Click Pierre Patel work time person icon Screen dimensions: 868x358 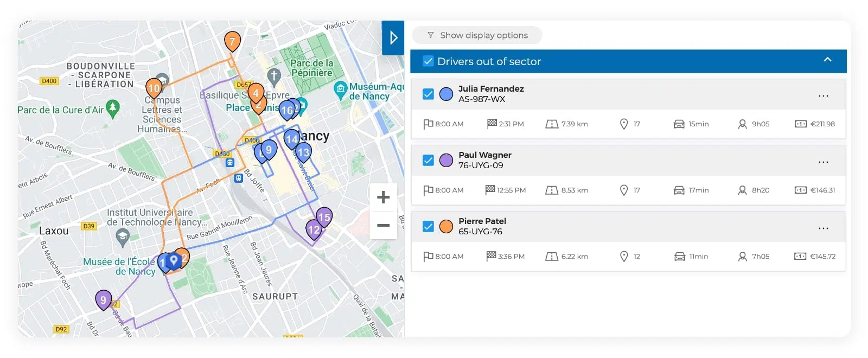(x=742, y=257)
